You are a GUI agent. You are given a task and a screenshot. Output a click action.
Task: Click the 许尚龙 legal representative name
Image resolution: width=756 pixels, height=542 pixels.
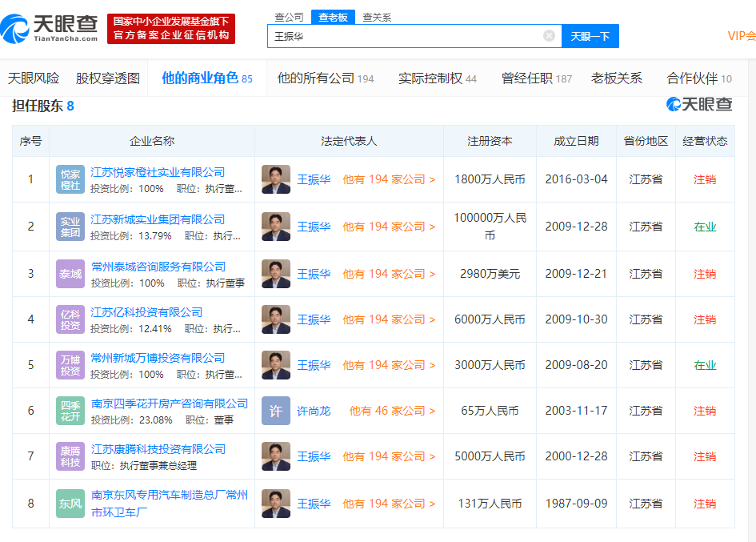tap(314, 411)
